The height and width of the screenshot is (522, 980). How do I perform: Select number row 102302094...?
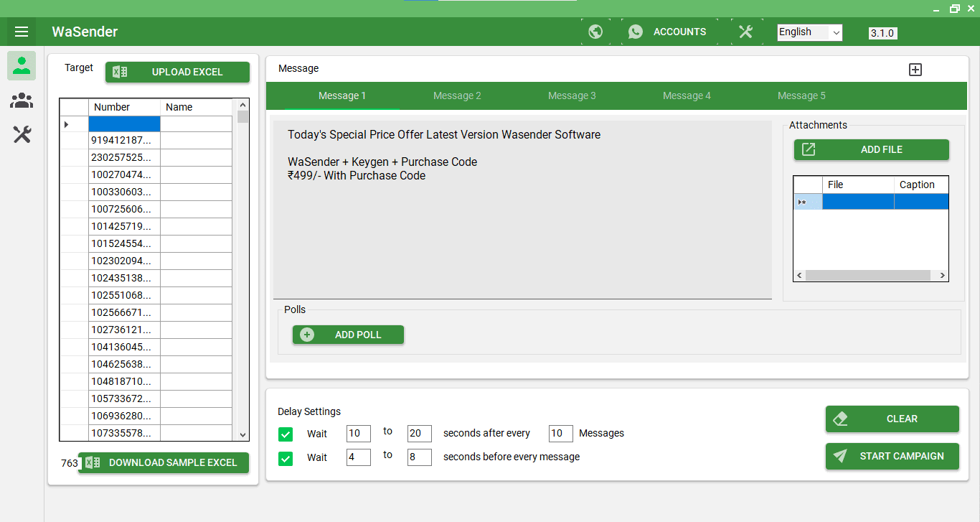tap(124, 261)
